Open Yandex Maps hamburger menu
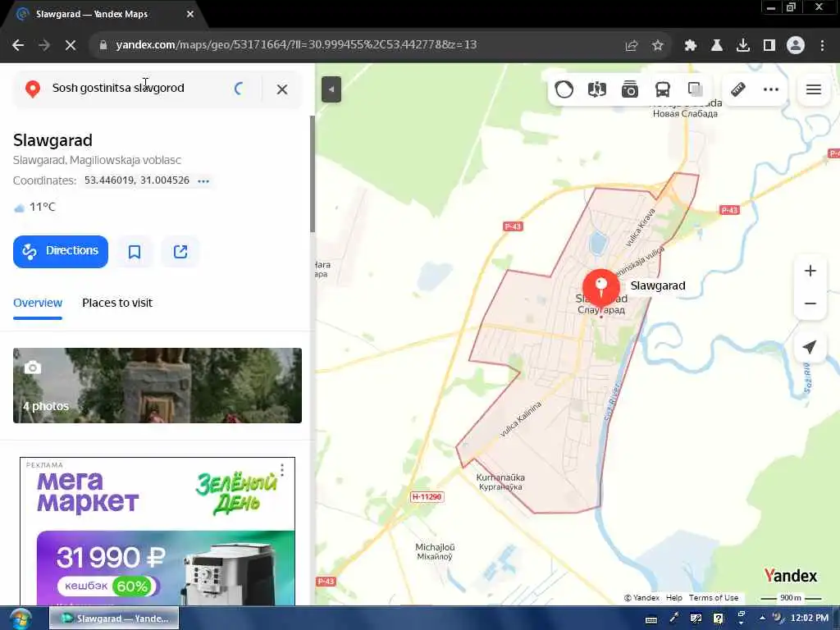The height and width of the screenshot is (630, 840). pyautogui.click(x=813, y=89)
